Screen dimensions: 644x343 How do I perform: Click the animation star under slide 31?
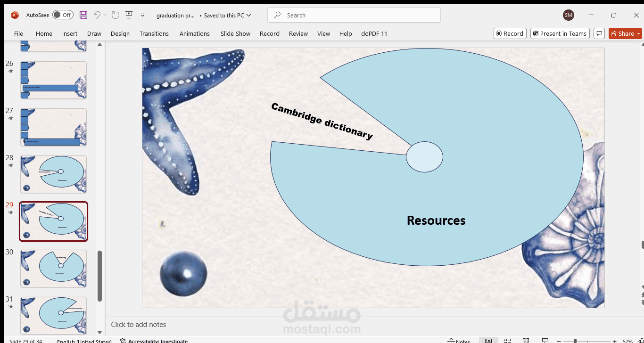click(x=10, y=307)
